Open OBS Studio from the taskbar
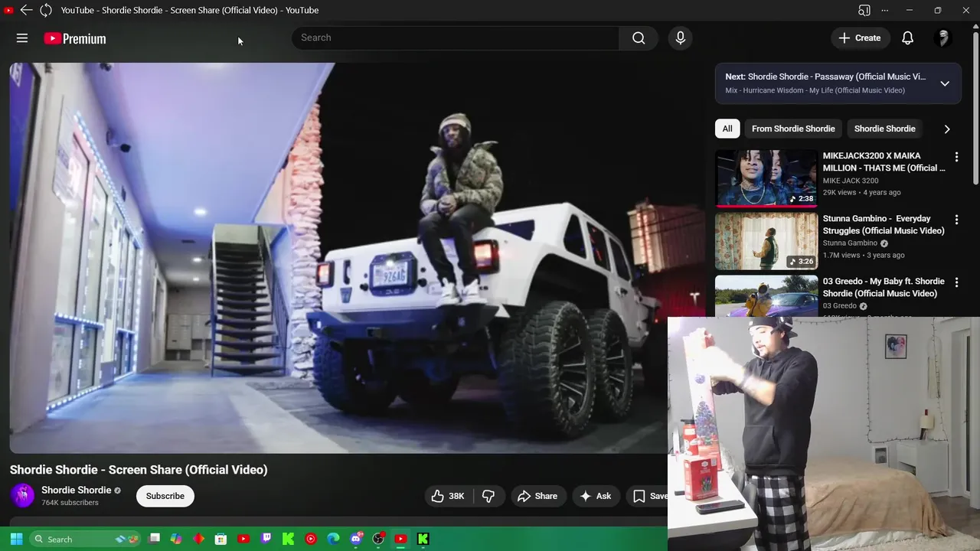 point(378,539)
